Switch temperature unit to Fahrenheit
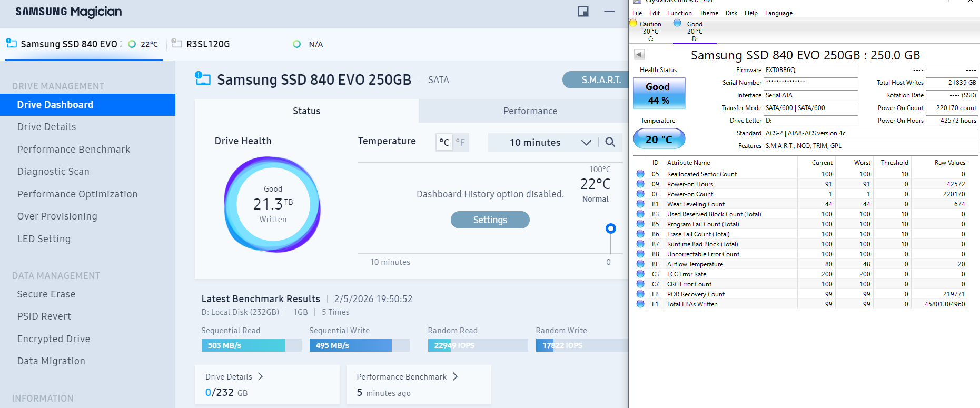This screenshot has height=408, width=980. pos(460,142)
